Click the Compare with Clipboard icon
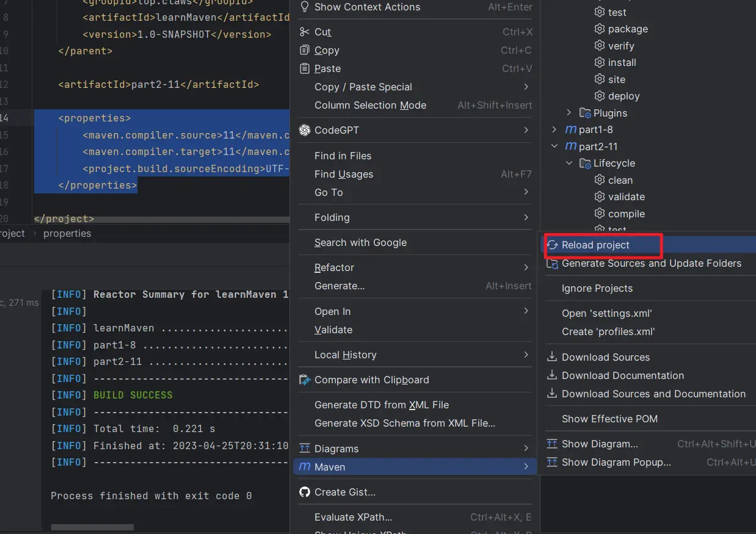The image size is (756, 534). 305,380
